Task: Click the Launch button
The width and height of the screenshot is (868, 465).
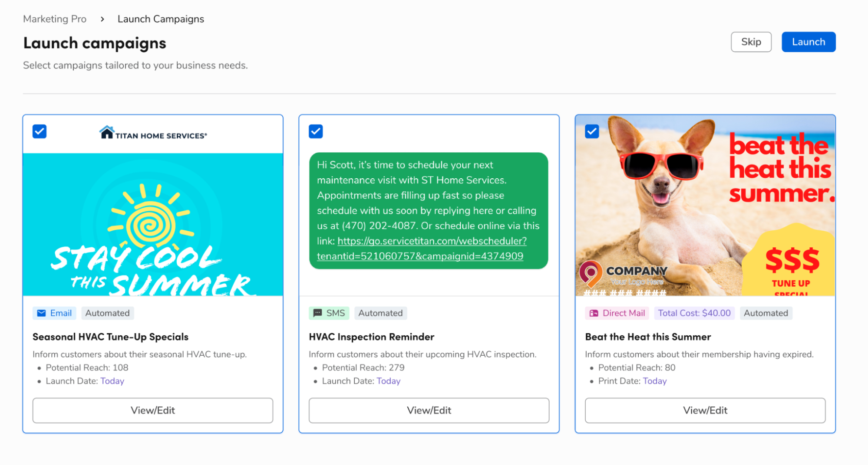Action: pos(809,42)
